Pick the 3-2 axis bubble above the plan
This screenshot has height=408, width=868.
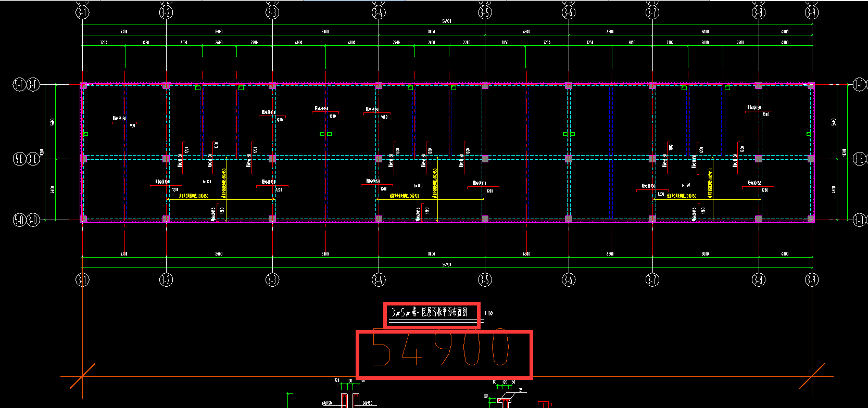pyautogui.click(x=166, y=12)
